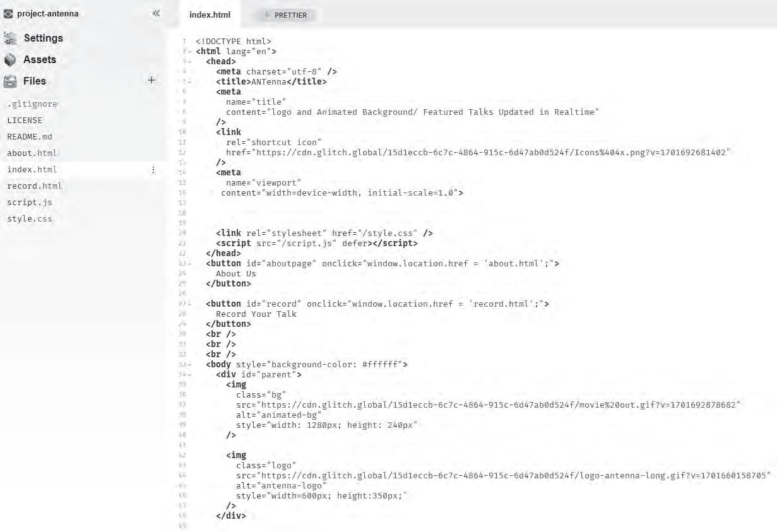The image size is (777, 532).
Task: Select the Files section label
Action: [x=35, y=81]
